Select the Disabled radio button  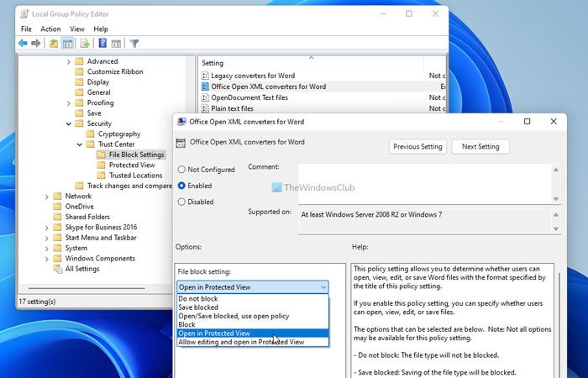click(x=181, y=202)
